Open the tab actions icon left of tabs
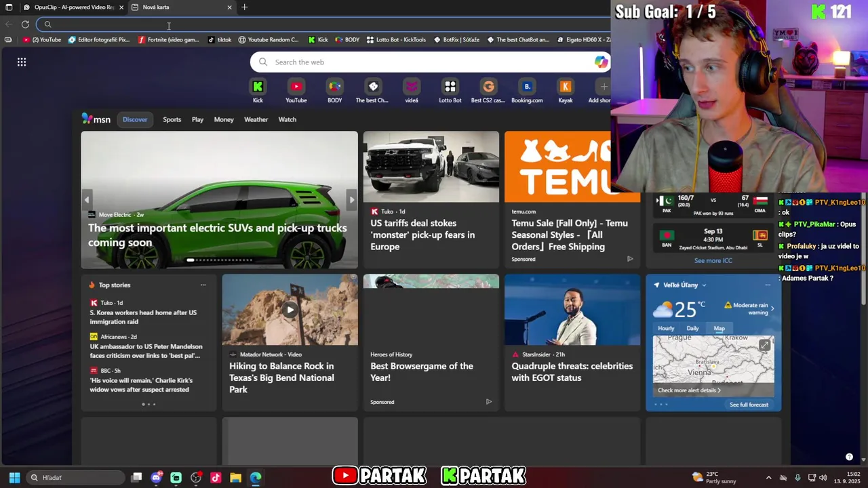Screen dimensions: 868x488 (x=9, y=7)
